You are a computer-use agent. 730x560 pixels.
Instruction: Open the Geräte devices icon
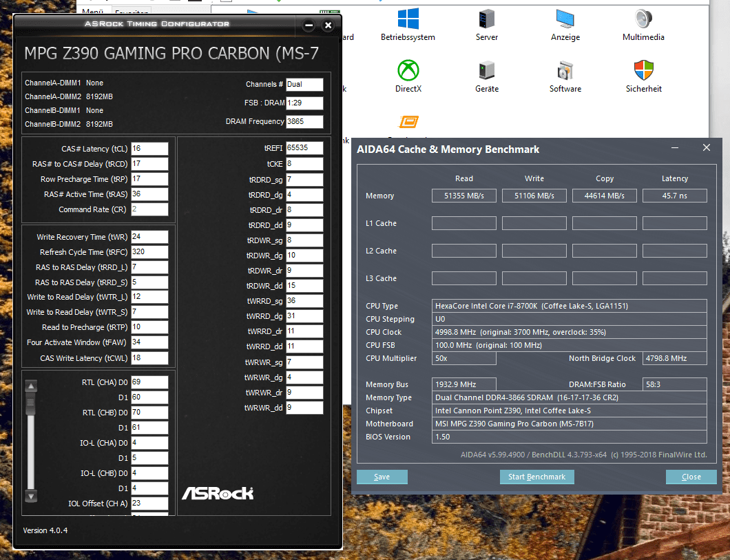(x=486, y=71)
